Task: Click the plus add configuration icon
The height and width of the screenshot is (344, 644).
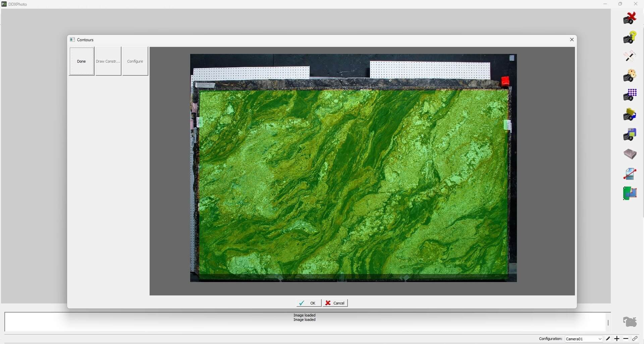Action: point(617,339)
